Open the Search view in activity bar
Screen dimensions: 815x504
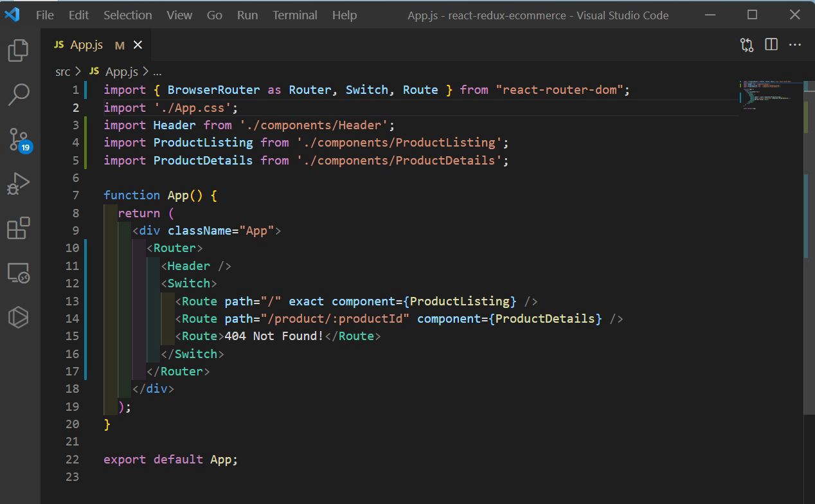click(x=18, y=94)
